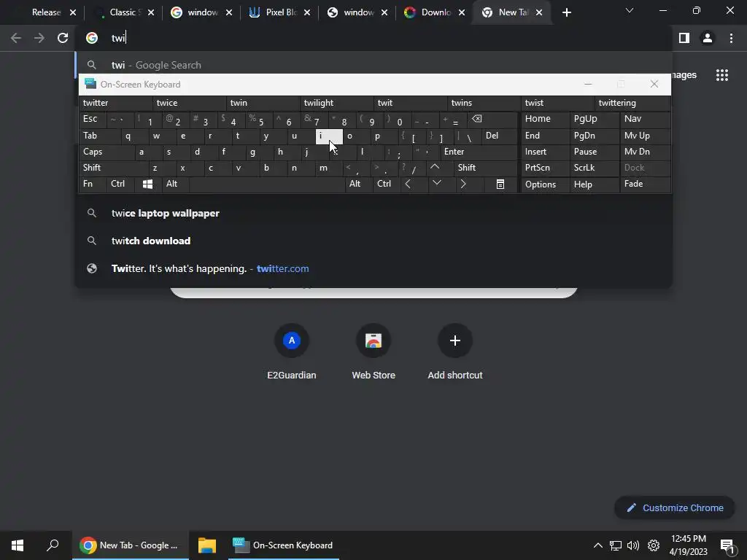This screenshot has height=560, width=747.
Task: Open the volume speaker tray icon
Action: (x=633, y=545)
